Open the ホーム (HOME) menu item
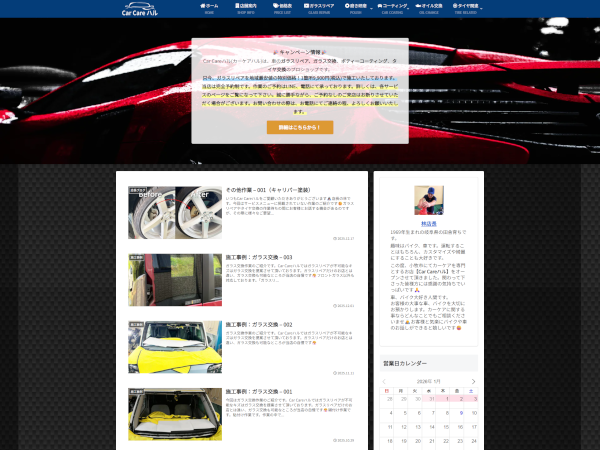This screenshot has height=450, width=600. pyautogui.click(x=209, y=9)
